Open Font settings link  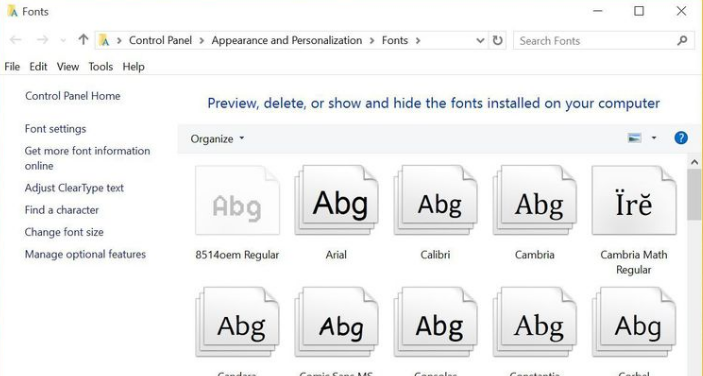[56, 129]
